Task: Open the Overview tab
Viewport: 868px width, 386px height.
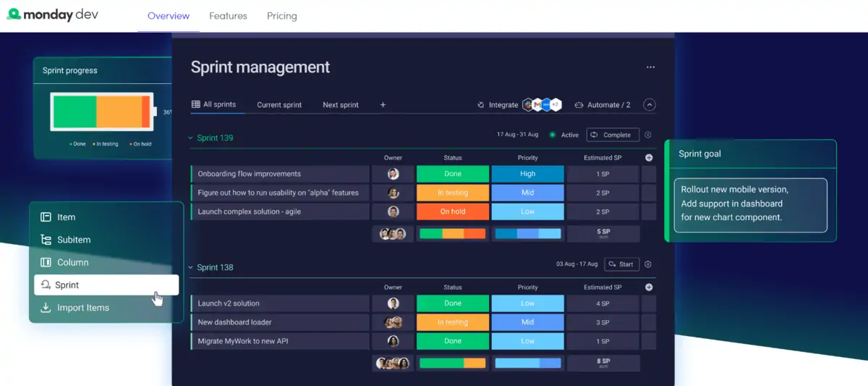Action: pyautogui.click(x=169, y=16)
